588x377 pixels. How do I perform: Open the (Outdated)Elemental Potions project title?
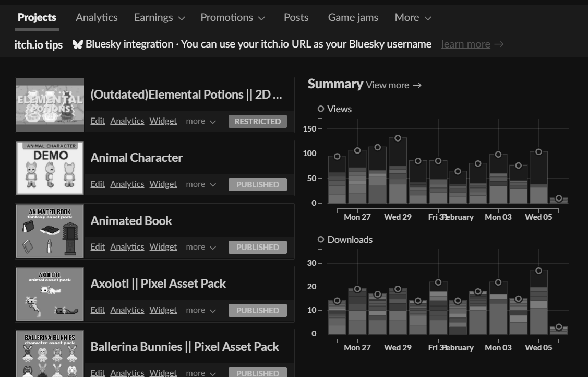(186, 95)
